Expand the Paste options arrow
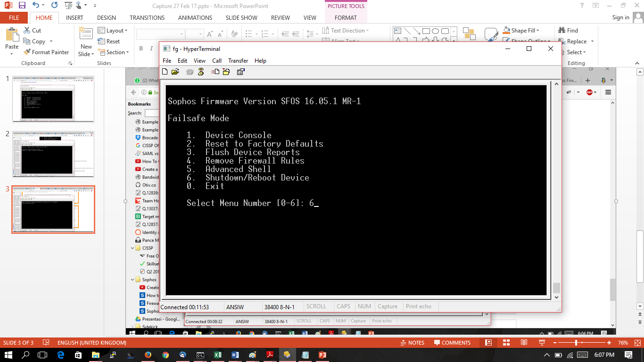The height and width of the screenshot is (362, 644). [x=12, y=53]
